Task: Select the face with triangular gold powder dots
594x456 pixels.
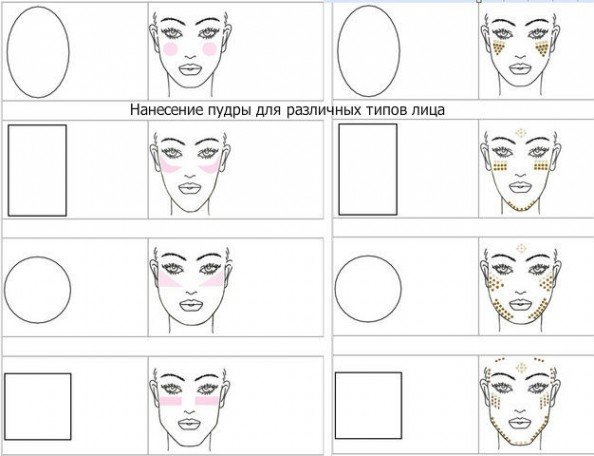Action: pos(521,51)
